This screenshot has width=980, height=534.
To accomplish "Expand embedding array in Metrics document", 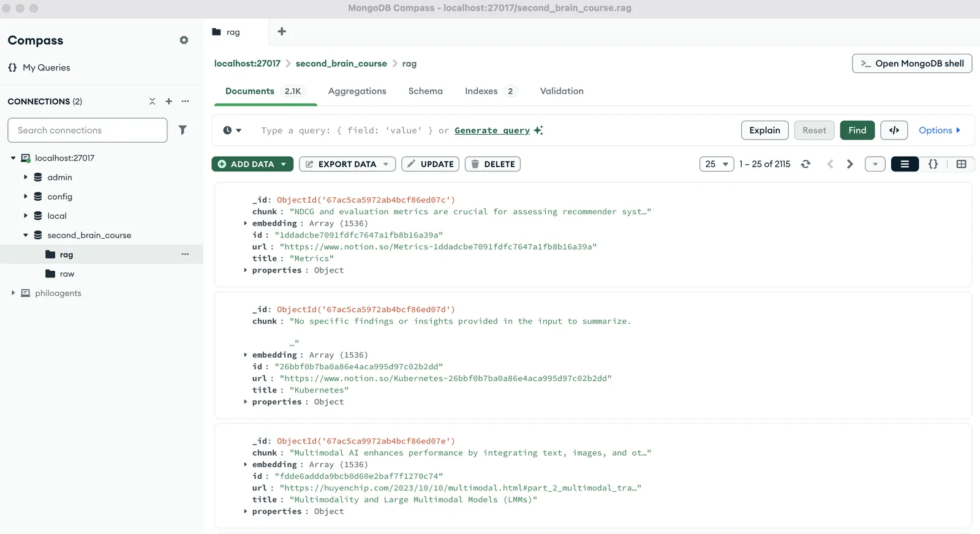I will click(x=246, y=224).
